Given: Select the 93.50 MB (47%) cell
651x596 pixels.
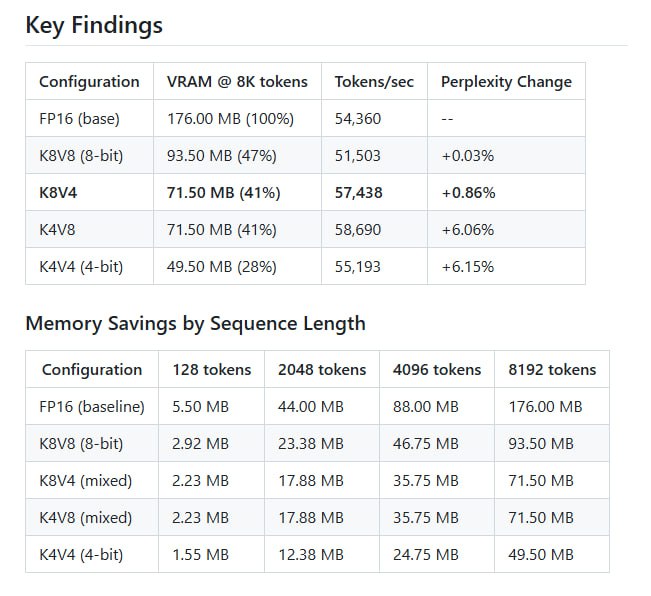Looking at the screenshot, I should [x=222, y=156].
